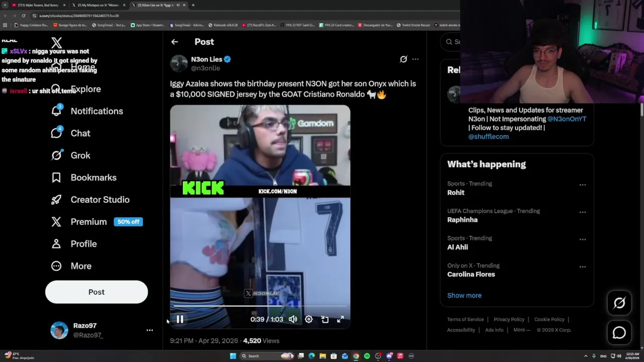Switch to the My Mixtapez tab
The height and width of the screenshot is (362, 644).
click(98, 5)
